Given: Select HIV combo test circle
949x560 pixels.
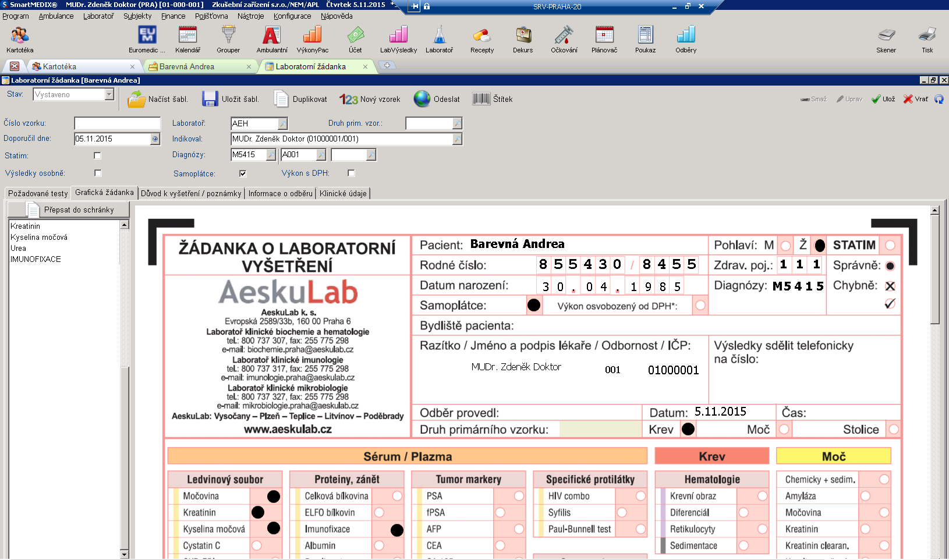Looking at the screenshot, I should tap(640, 496).
